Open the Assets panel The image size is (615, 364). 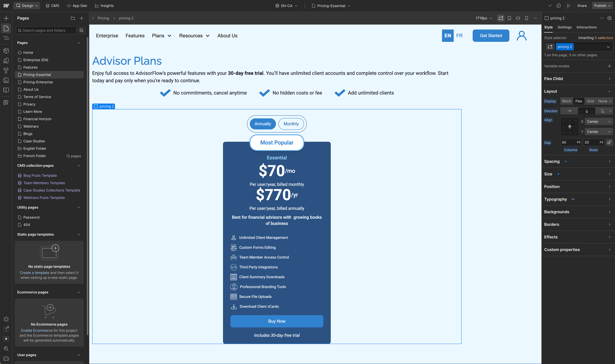[6, 80]
